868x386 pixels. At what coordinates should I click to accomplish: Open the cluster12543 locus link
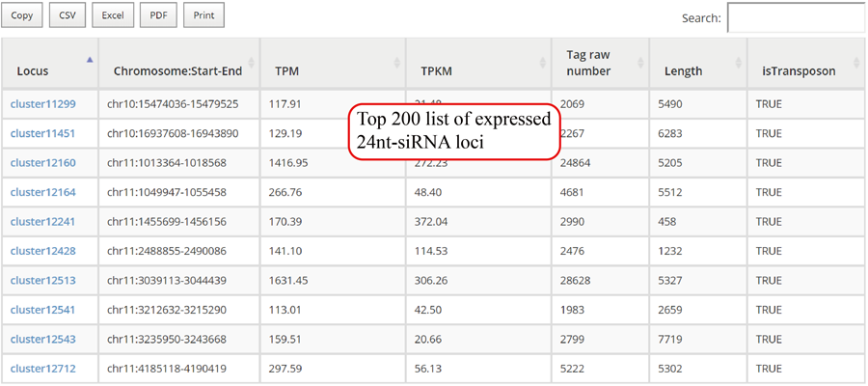tap(42, 340)
